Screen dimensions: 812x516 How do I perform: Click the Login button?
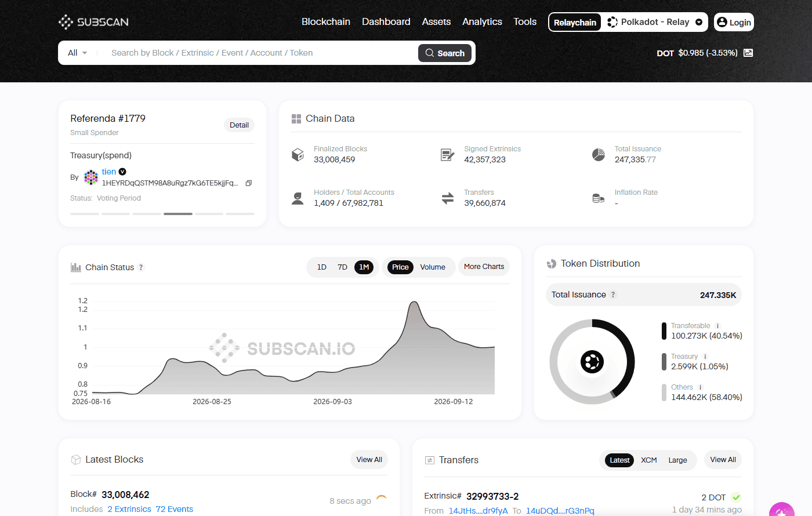pyautogui.click(x=734, y=22)
